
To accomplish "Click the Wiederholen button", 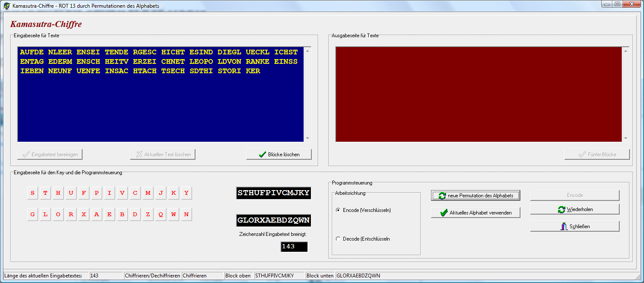I will tap(575, 209).
